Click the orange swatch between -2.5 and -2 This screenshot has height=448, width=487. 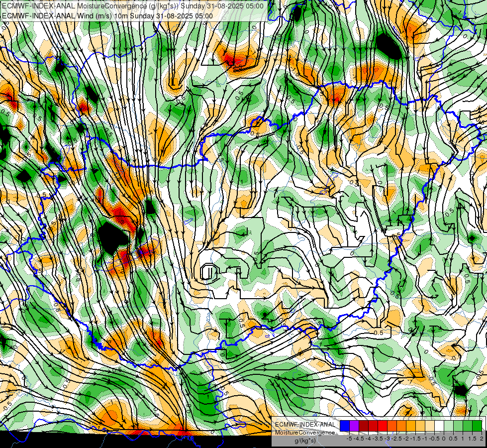tap(401, 426)
